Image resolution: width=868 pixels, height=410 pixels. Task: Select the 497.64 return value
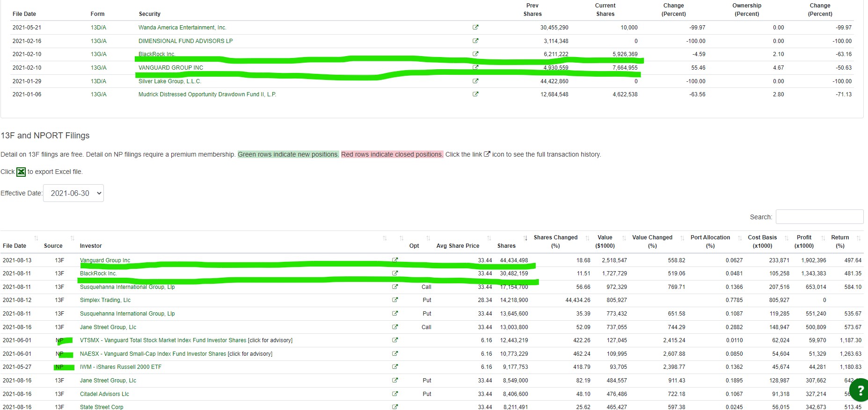(x=853, y=260)
